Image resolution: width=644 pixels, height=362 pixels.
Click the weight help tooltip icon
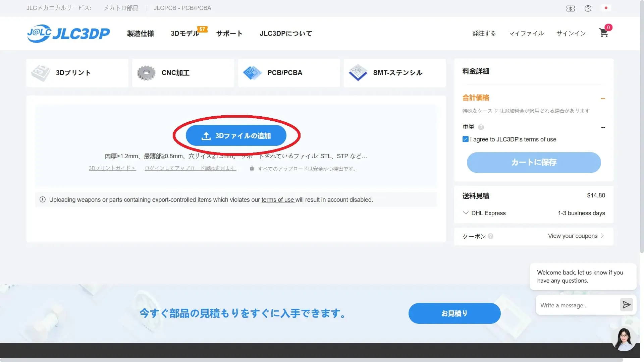tap(481, 127)
